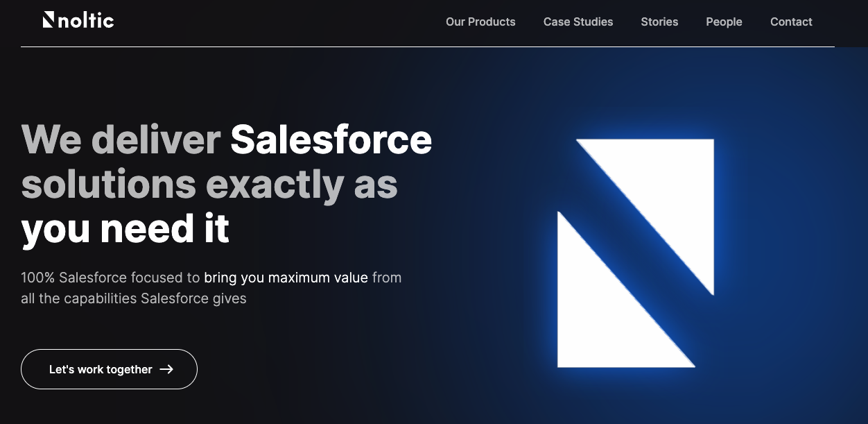Click the highlighted "bring you maximum value" text
The height and width of the screenshot is (424, 868).
click(286, 278)
